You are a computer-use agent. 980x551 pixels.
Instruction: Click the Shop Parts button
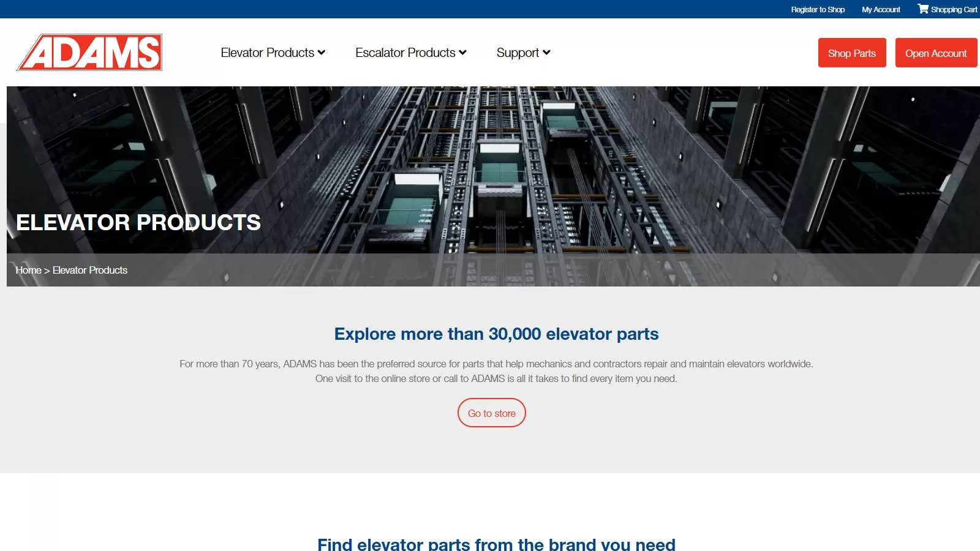(x=852, y=53)
